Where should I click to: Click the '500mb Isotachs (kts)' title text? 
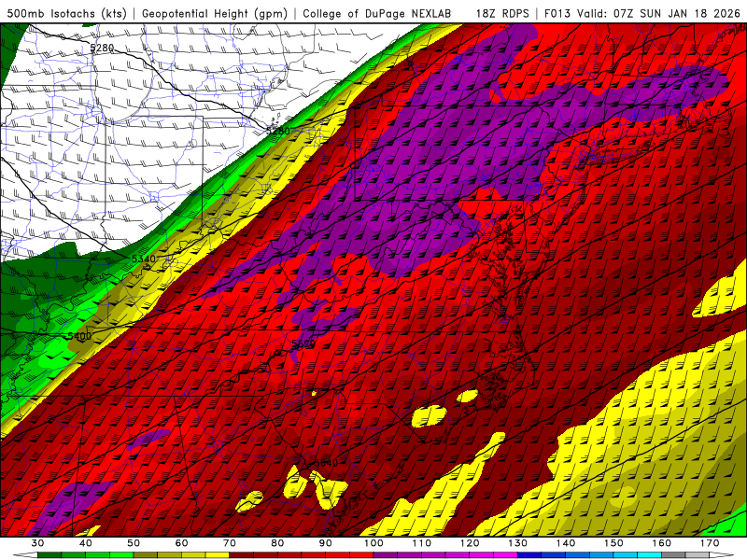coord(66,13)
